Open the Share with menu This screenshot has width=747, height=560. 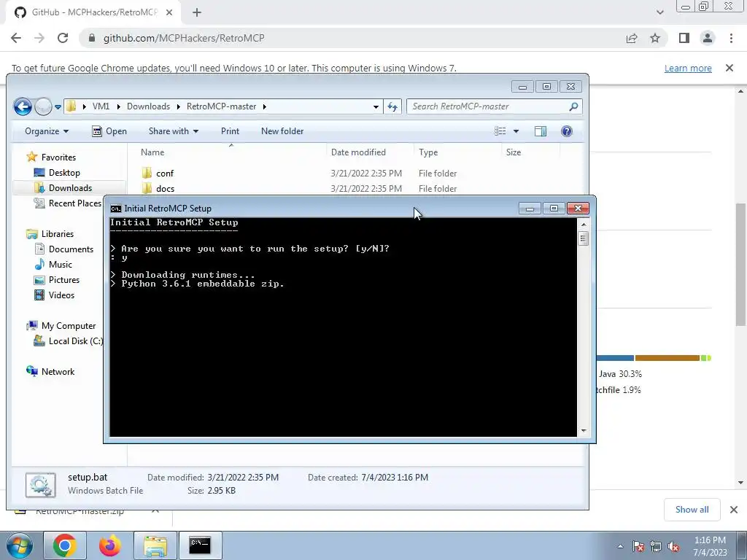pos(174,131)
